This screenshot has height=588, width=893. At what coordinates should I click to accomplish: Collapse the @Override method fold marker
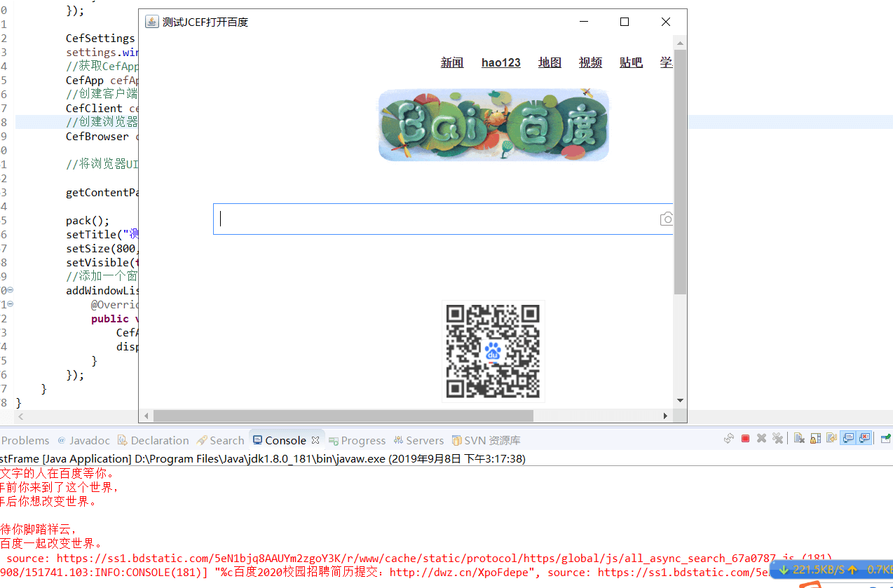[x=10, y=304]
